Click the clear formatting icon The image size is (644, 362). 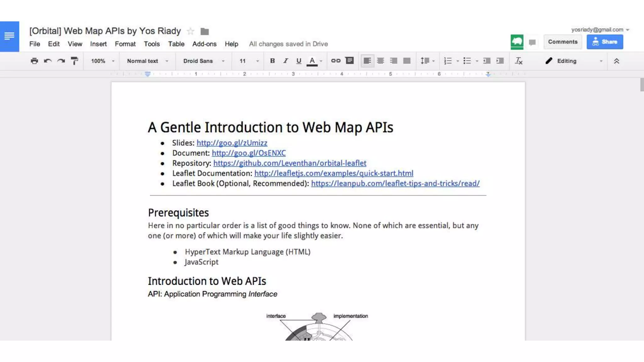(518, 61)
